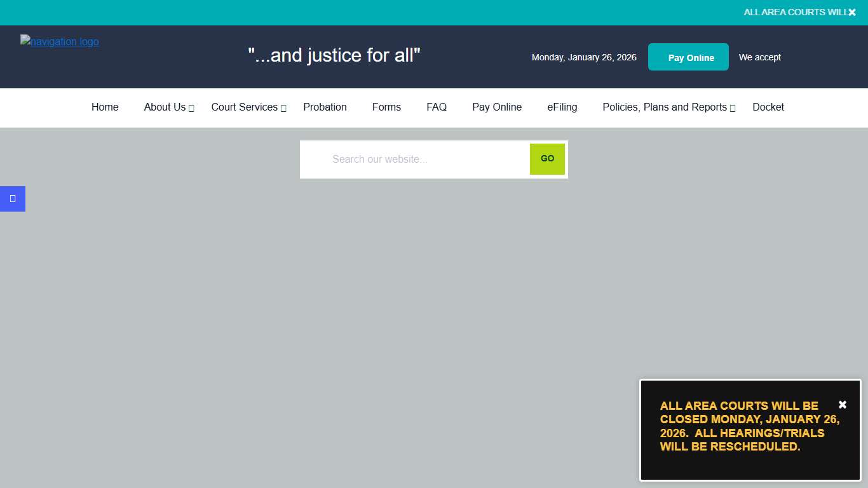Click the navigation logo image

point(59,41)
